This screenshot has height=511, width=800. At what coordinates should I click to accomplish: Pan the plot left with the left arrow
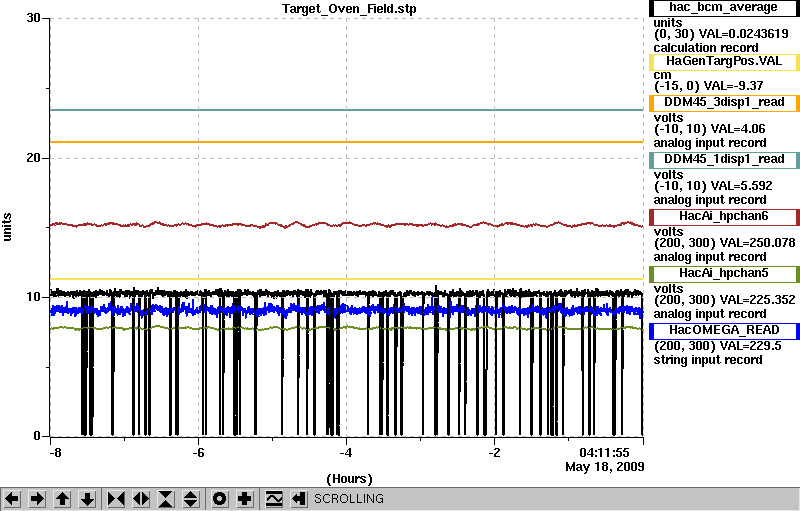click(x=12, y=498)
